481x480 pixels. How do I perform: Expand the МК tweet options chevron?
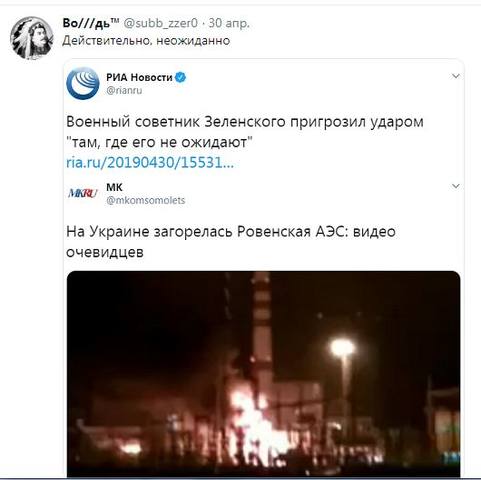456,186
